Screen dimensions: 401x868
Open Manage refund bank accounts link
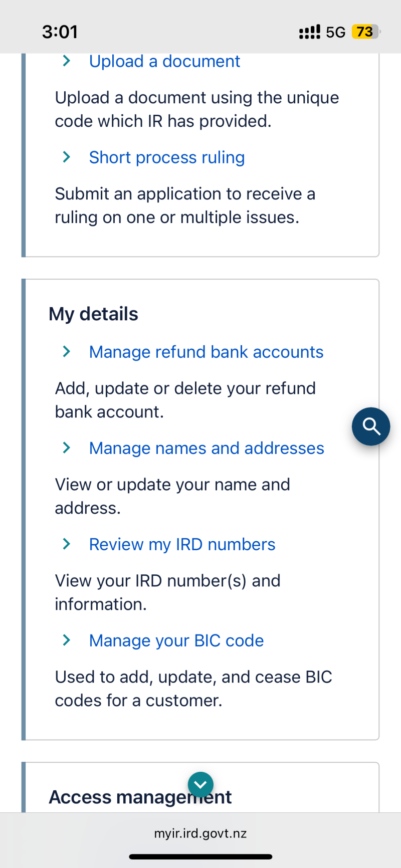206,352
